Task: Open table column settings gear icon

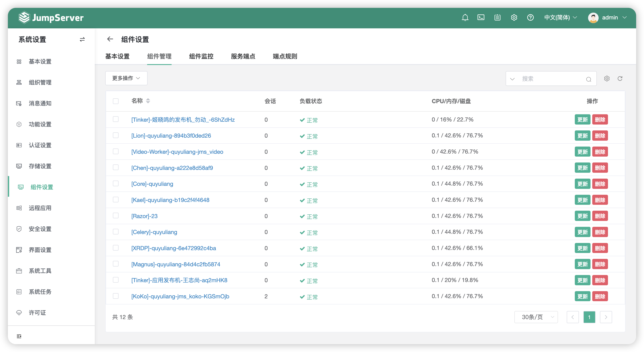Action: (x=607, y=79)
